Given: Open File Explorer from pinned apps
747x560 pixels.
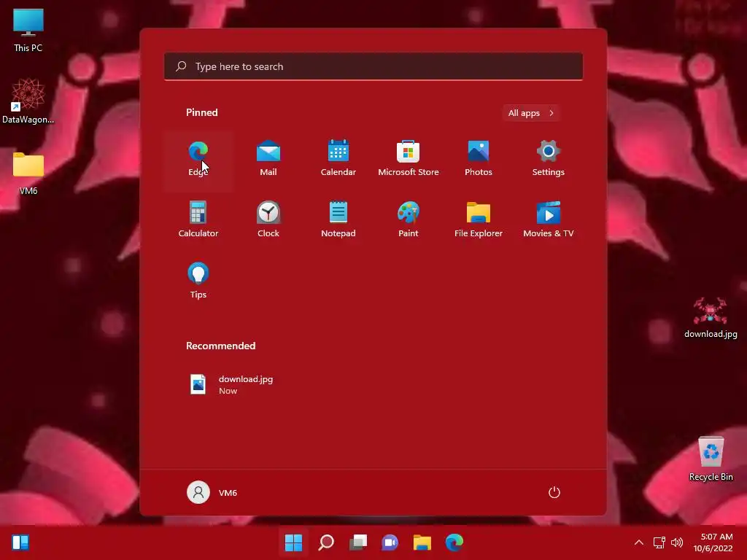Looking at the screenshot, I should [479, 220].
